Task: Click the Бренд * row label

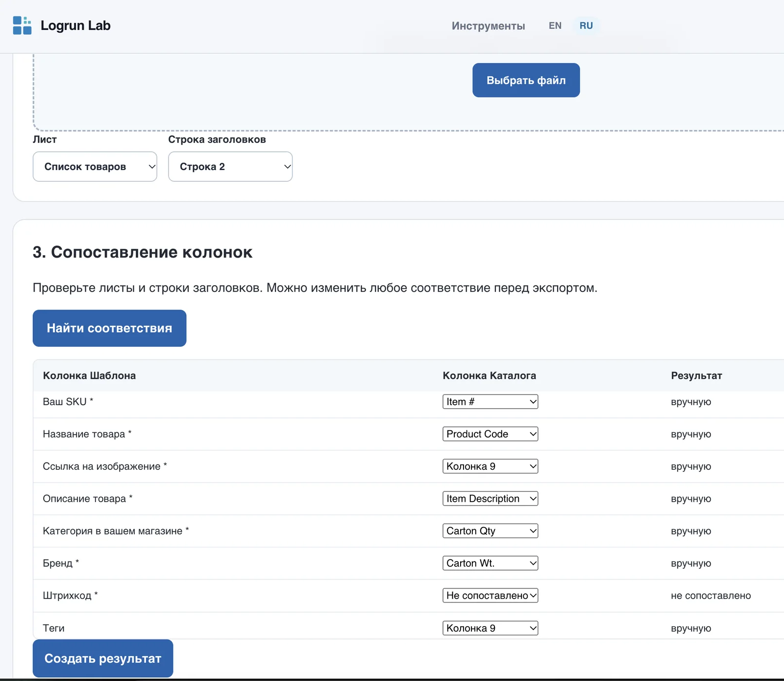Action: pos(61,563)
